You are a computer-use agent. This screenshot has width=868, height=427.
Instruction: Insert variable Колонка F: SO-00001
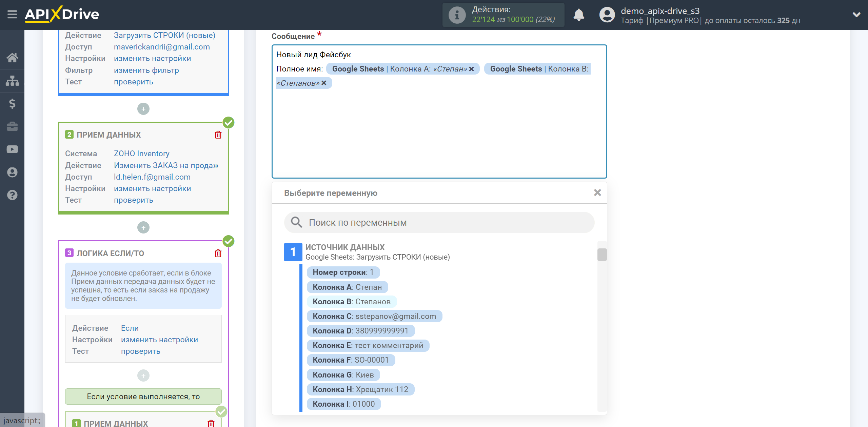click(x=351, y=360)
